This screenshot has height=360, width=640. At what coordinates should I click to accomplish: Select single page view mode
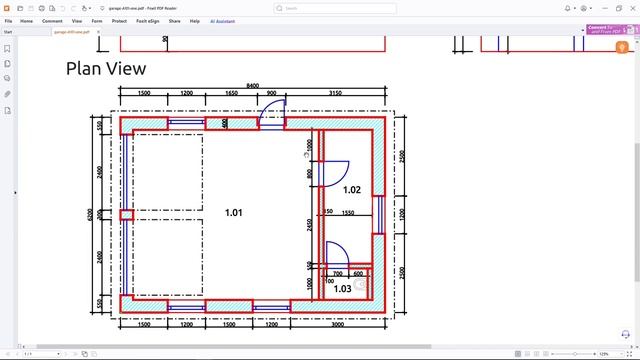[518, 354]
